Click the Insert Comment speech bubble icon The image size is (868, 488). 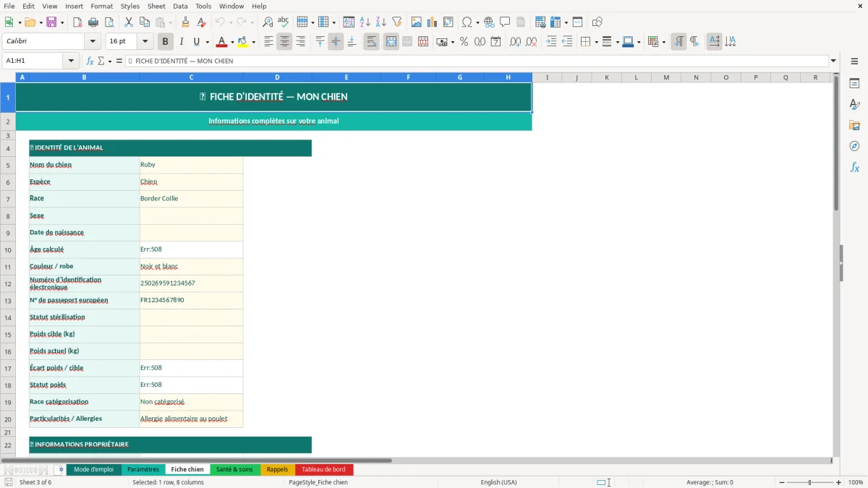point(505,22)
